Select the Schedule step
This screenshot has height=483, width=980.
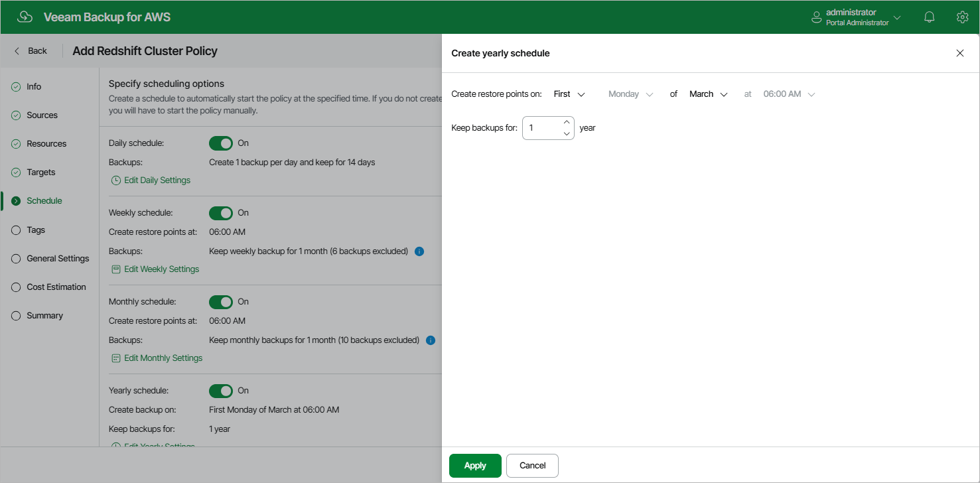click(x=44, y=201)
